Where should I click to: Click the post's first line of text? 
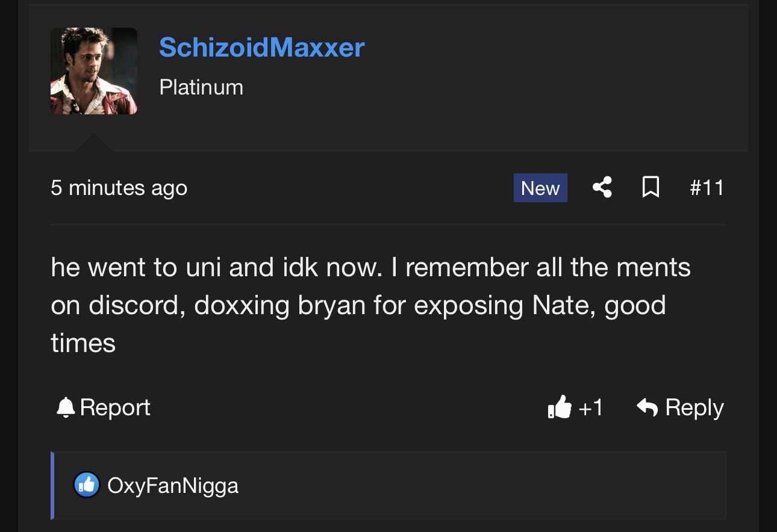click(x=370, y=267)
